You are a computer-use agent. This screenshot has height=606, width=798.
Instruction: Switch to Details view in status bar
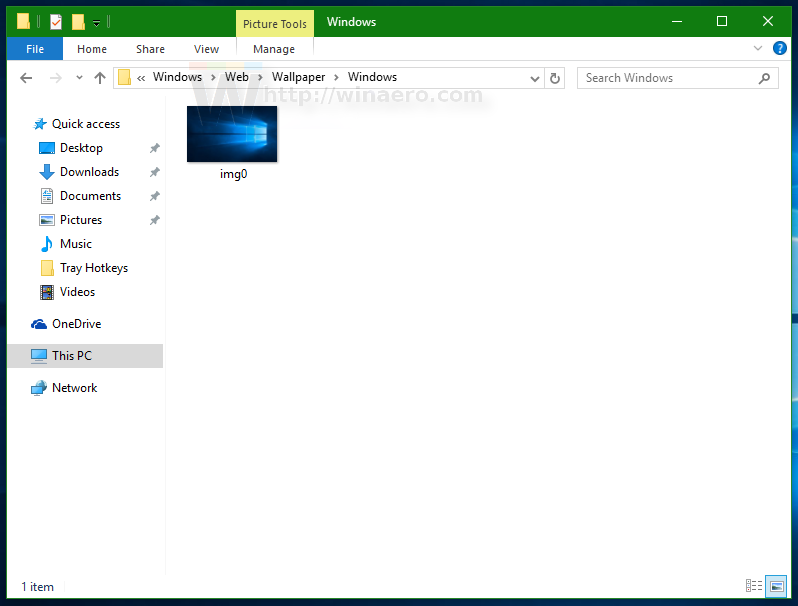754,586
